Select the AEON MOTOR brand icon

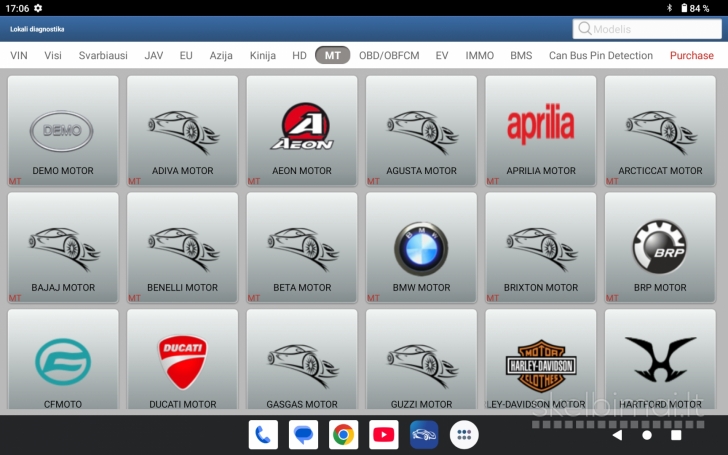pos(301,131)
